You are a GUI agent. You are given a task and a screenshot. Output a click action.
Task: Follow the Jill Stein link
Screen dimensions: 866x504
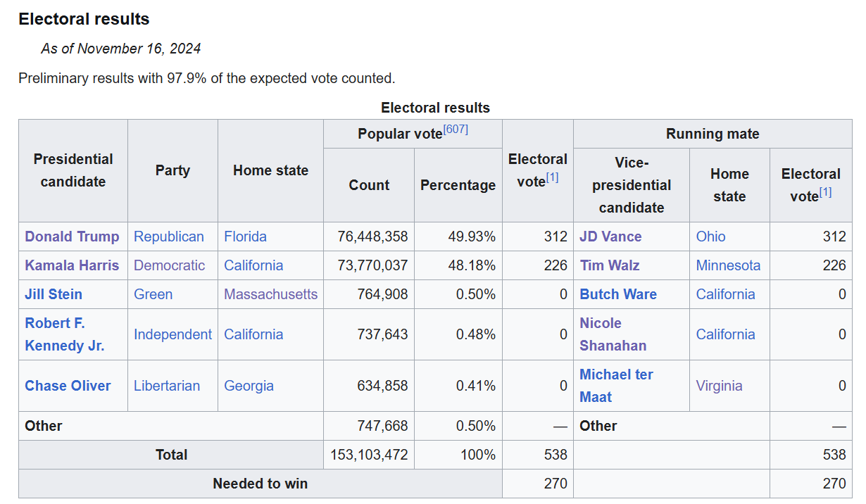click(x=54, y=294)
